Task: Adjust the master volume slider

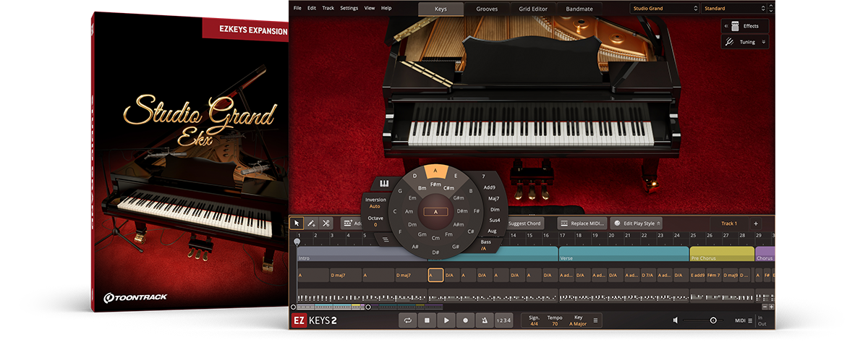Action: (713, 320)
